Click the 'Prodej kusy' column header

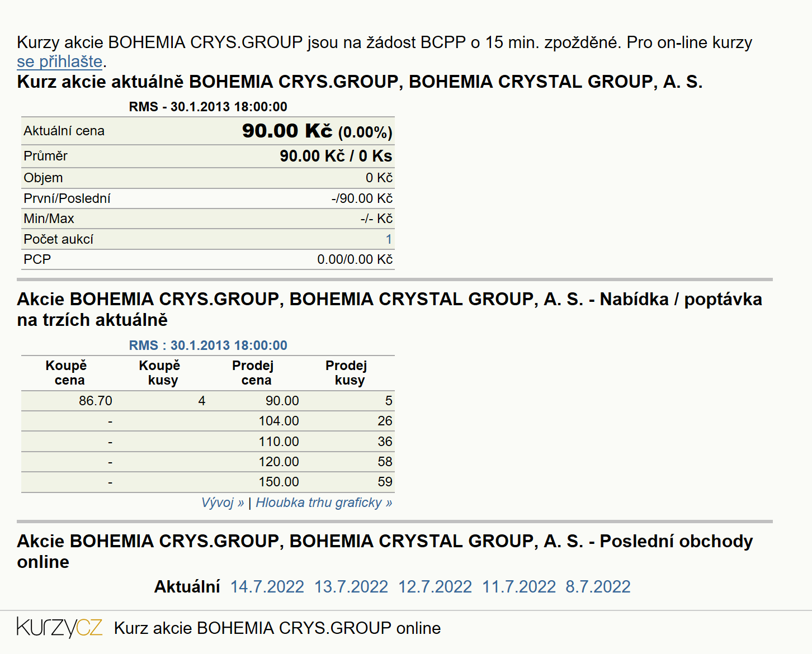click(x=347, y=373)
